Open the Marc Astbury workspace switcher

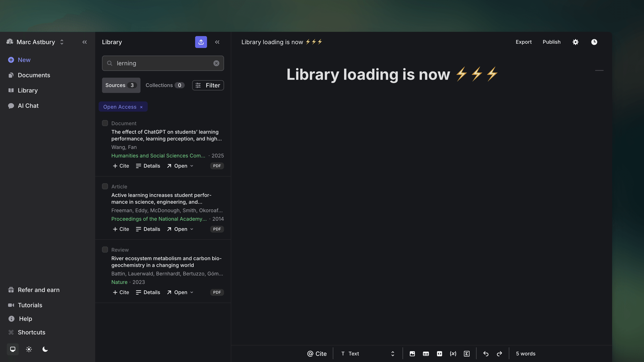click(36, 42)
